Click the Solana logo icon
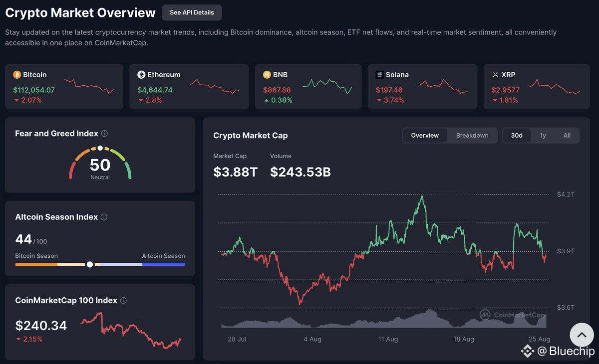 [380, 75]
